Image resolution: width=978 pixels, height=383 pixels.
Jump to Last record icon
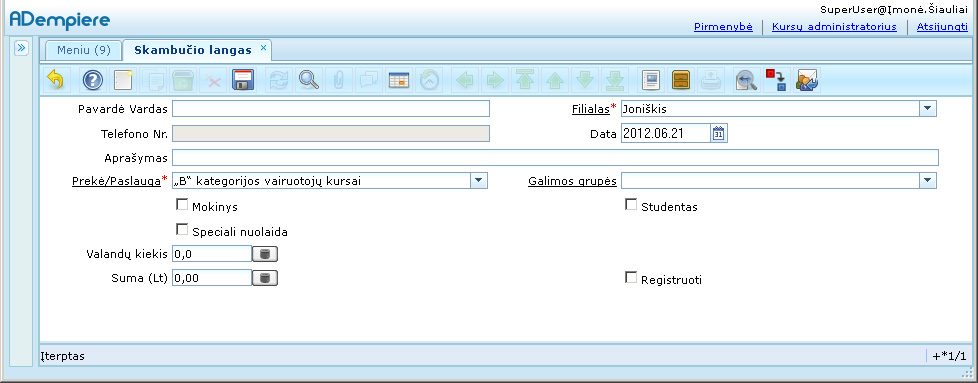(614, 80)
